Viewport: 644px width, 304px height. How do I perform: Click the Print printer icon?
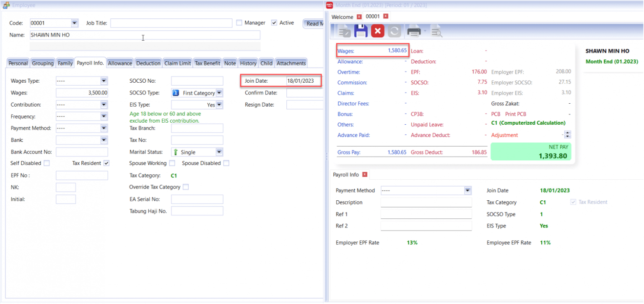click(x=414, y=31)
